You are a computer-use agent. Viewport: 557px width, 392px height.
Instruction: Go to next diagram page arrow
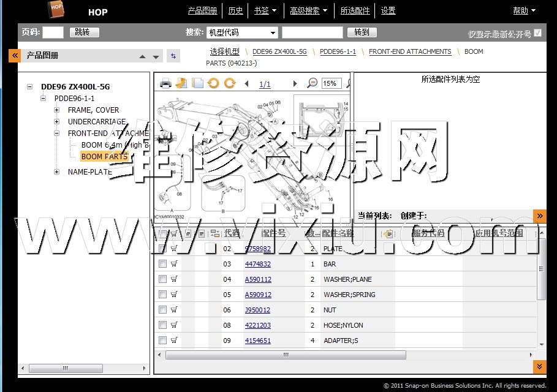pyautogui.click(x=295, y=84)
